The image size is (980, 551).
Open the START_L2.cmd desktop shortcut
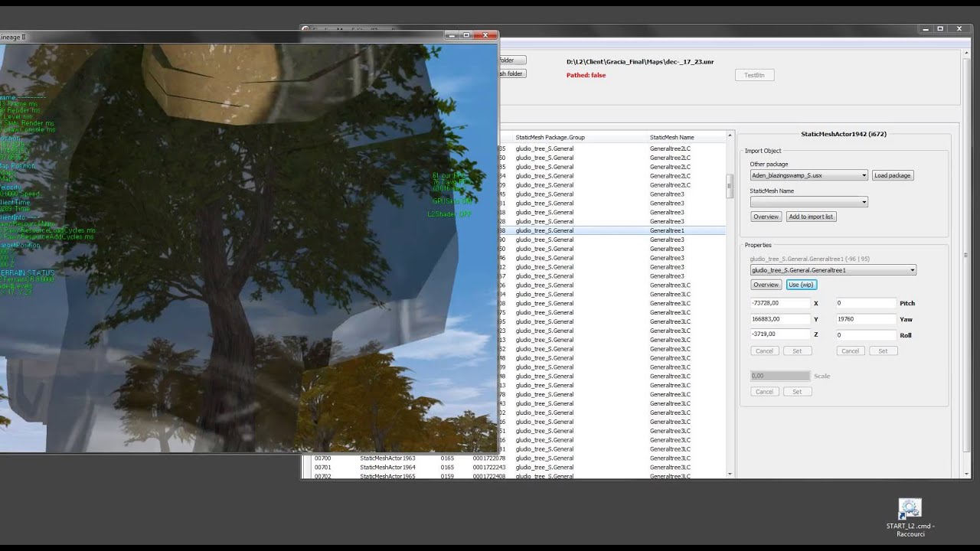click(910, 518)
